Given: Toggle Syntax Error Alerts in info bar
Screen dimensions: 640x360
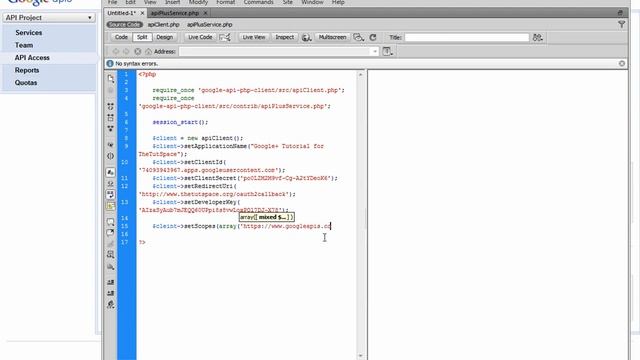Looking at the screenshot, I should tap(111, 206).
